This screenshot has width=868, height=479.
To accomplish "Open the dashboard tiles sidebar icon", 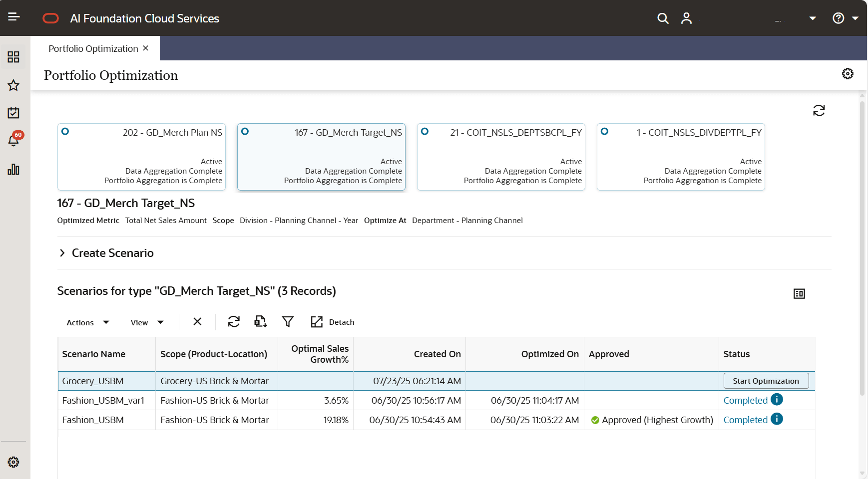I will (x=13, y=57).
